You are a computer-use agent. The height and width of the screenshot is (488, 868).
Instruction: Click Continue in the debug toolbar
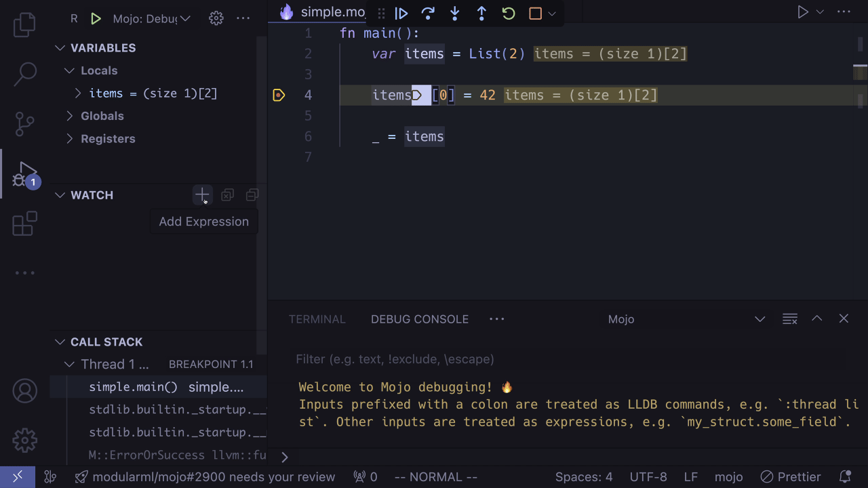(401, 13)
